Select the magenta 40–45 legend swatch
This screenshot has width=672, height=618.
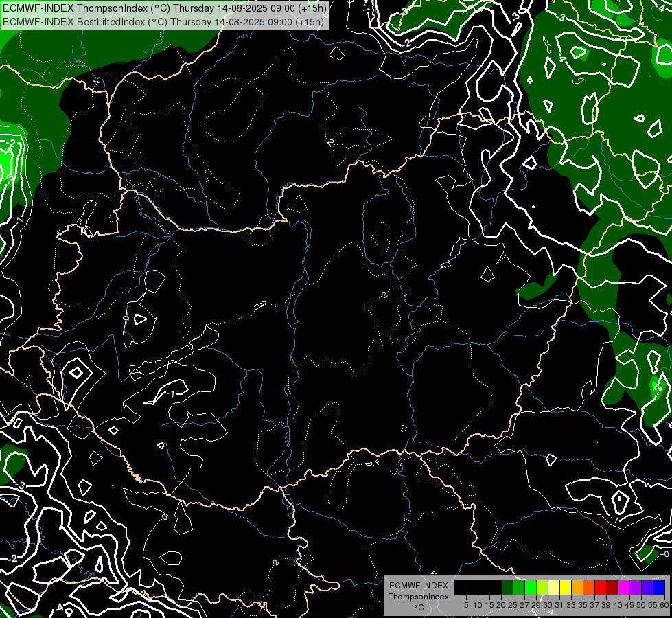(x=624, y=587)
